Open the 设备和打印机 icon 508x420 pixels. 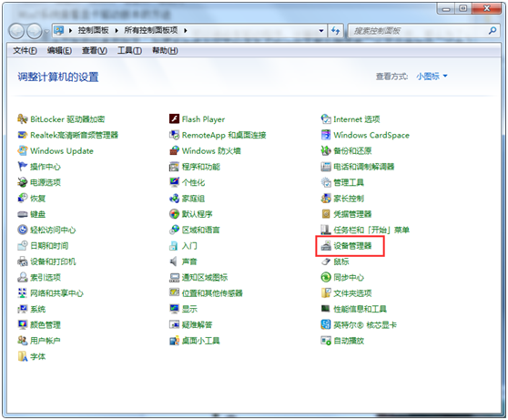click(22, 261)
